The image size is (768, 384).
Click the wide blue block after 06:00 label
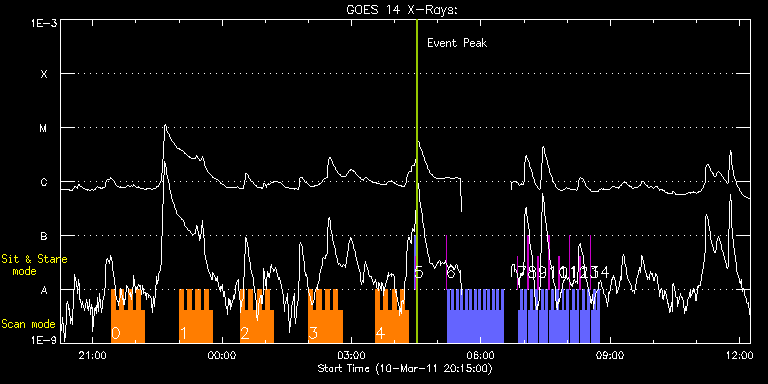click(x=476, y=316)
